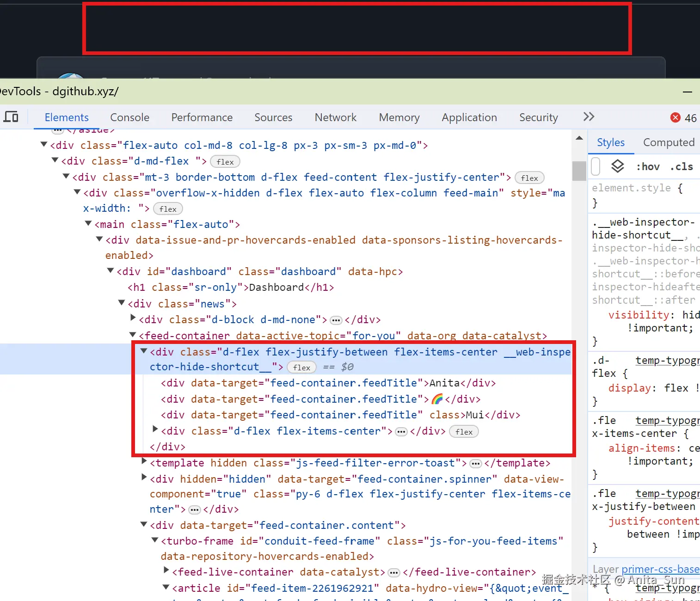Image resolution: width=700 pixels, height=601 pixels.
Task: Collapse the feed-item-2261962921 article
Action: [x=166, y=587]
